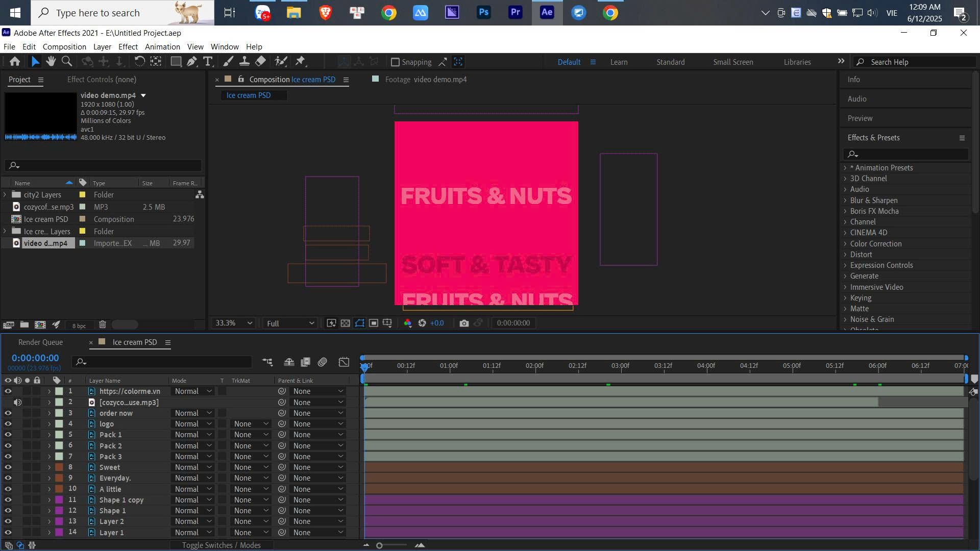Open the Composition menu
This screenshot has height=551, width=980.
(64, 46)
